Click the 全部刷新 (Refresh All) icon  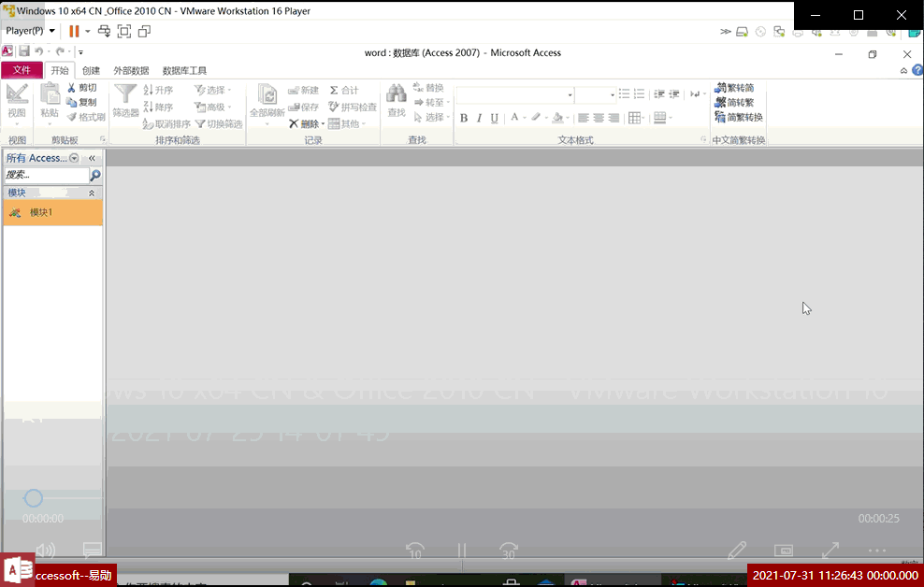267,94
